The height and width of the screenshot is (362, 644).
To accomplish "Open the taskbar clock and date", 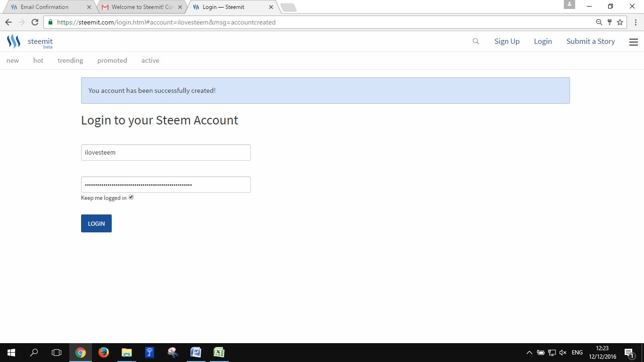I will (602, 353).
